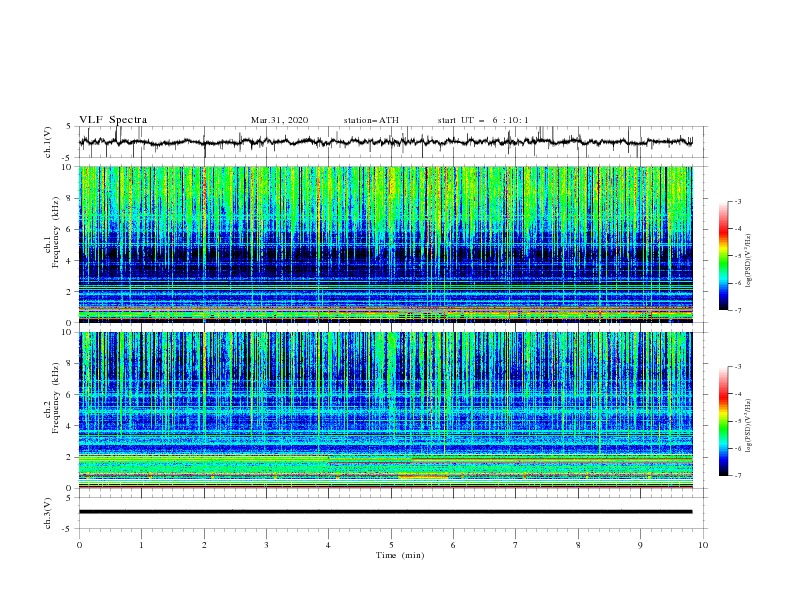Click the 'station=ATH' label

pyautogui.click(x=371, y=120)
